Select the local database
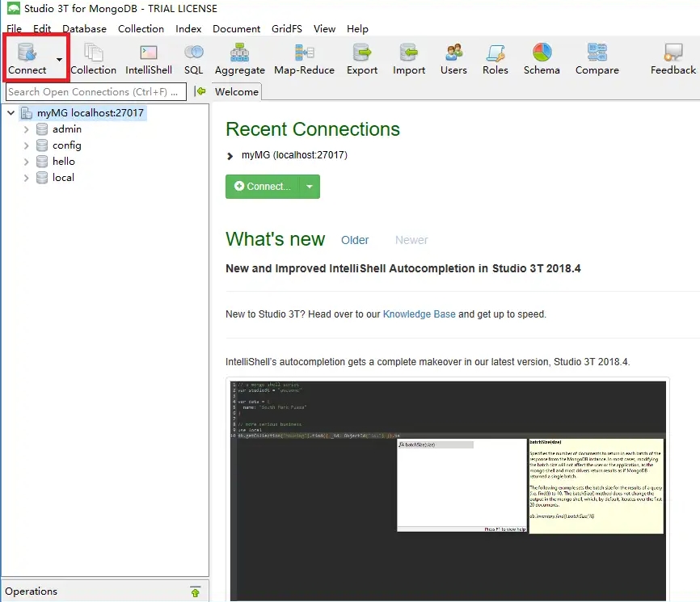Screen dimensions: 700x602 [x=63, y=177]
